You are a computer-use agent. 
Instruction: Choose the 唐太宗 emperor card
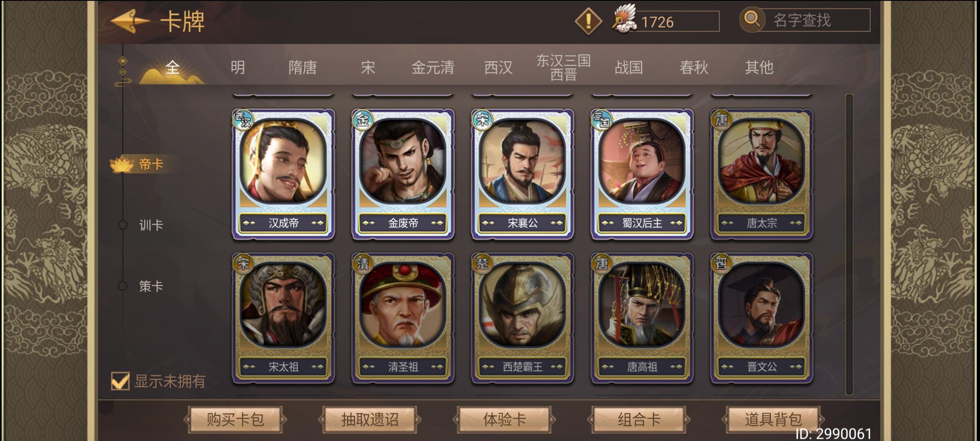coord(762,174)
